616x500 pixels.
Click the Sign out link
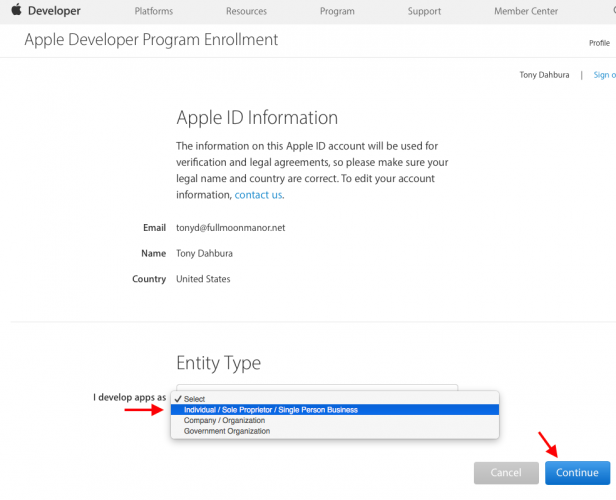(605, 75)
